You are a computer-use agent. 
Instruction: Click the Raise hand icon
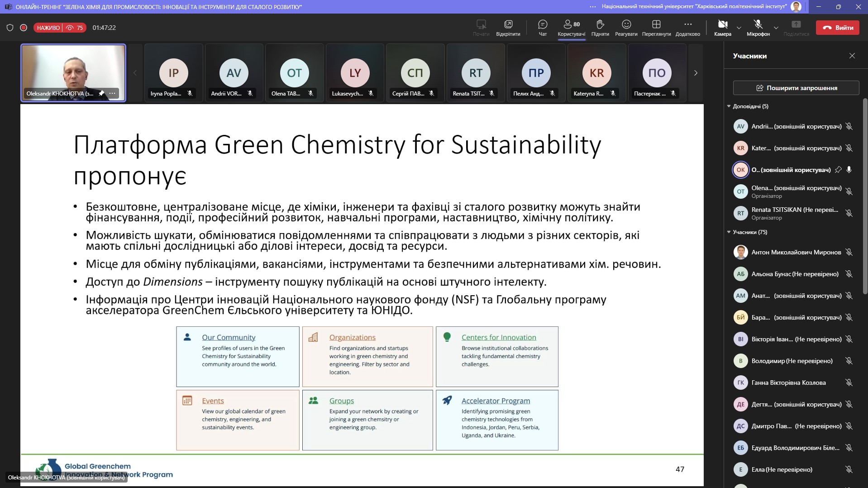tap(600, 28)
